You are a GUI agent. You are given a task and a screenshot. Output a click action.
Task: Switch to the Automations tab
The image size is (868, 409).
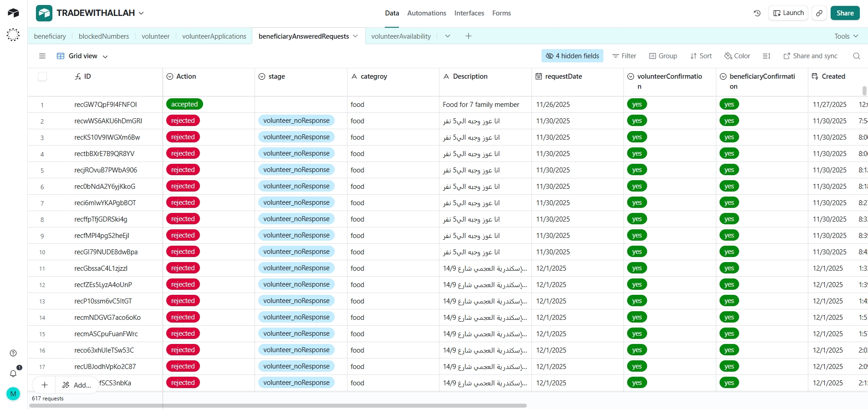427,13
